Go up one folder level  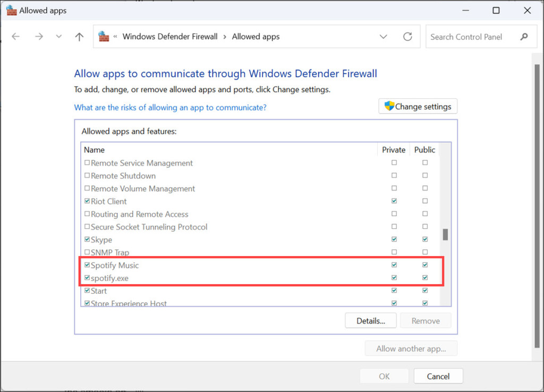click(79, 37)
